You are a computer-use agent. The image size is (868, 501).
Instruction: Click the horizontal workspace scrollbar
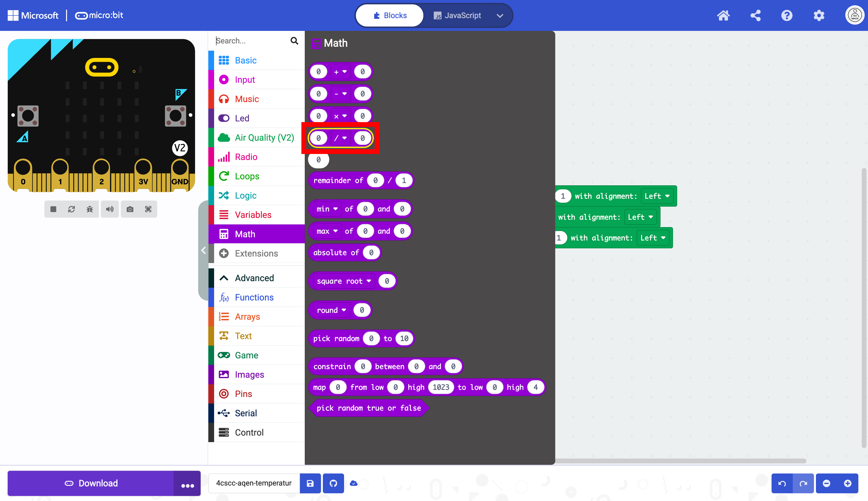tap(681, 461)
